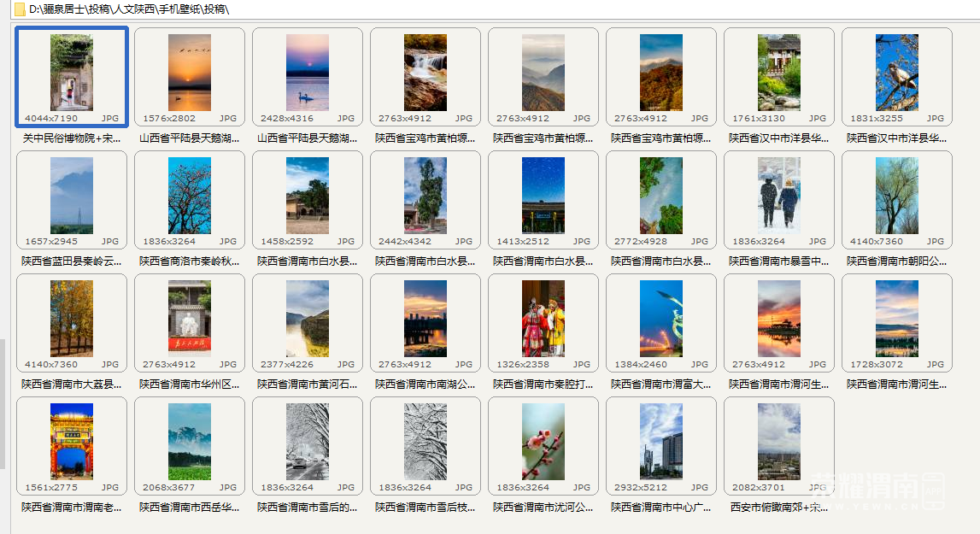Click the vertical scrollbar on the left edge
Viewport: 980px width, 534px height.
(2, 403)
